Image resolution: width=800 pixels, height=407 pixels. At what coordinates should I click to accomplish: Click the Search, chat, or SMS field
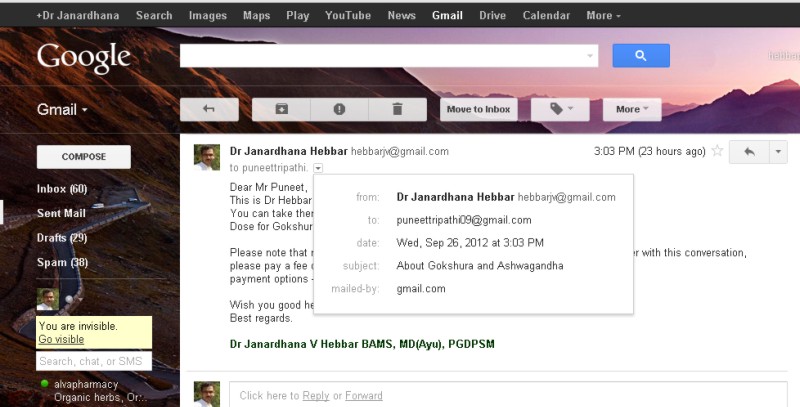94,361
